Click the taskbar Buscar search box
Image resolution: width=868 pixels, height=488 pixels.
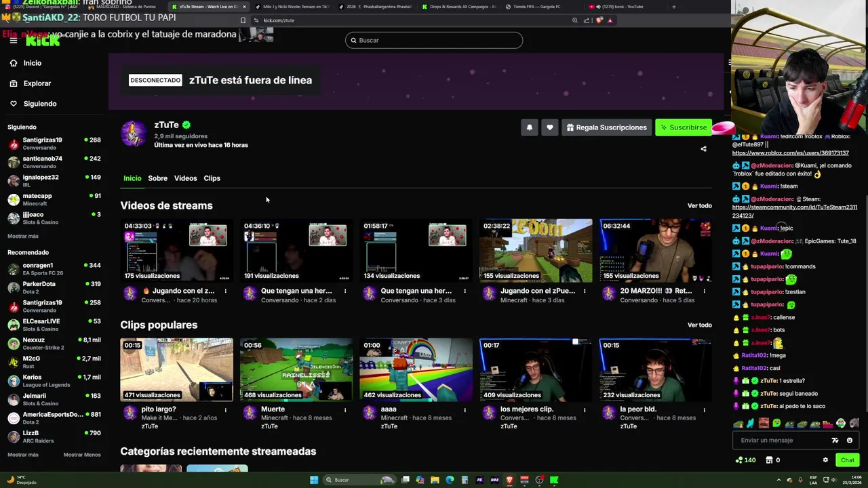359,480
